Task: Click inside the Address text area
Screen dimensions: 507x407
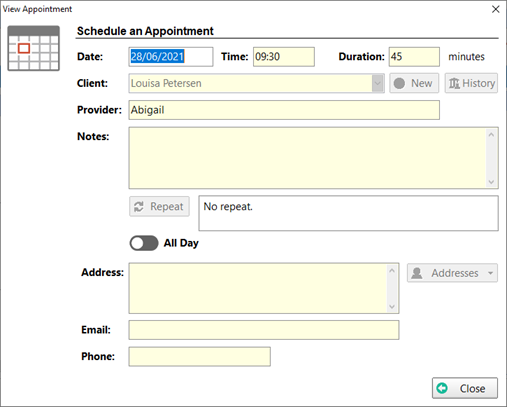Action: tap(258, 288)
